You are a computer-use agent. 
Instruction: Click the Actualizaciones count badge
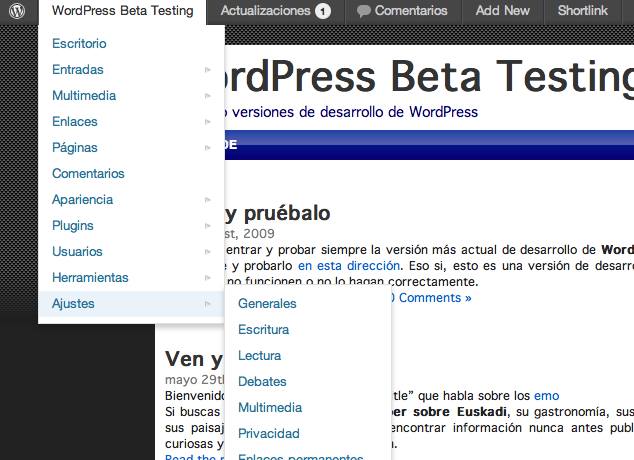[x=323, y=12]
